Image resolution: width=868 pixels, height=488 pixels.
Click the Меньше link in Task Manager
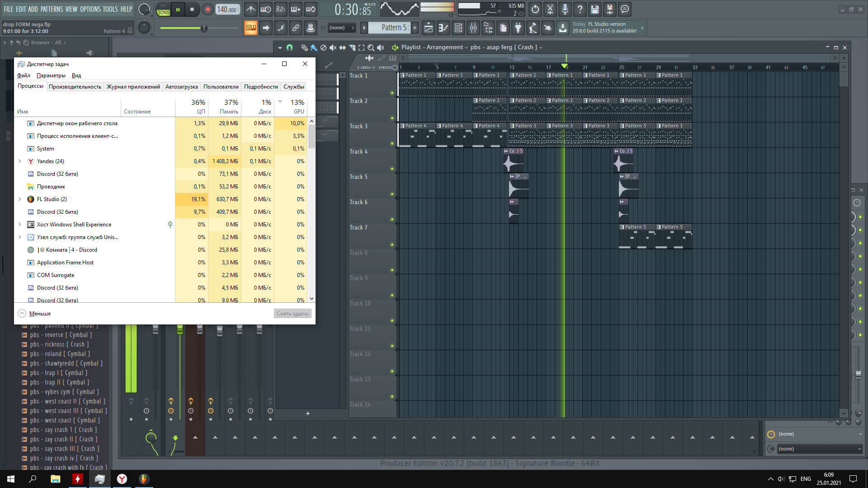tap(40, 314)
